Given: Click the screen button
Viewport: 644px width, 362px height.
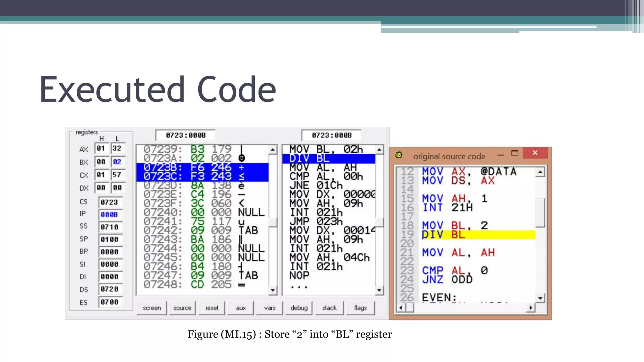Looking at the screenshot, I should 152,308.
